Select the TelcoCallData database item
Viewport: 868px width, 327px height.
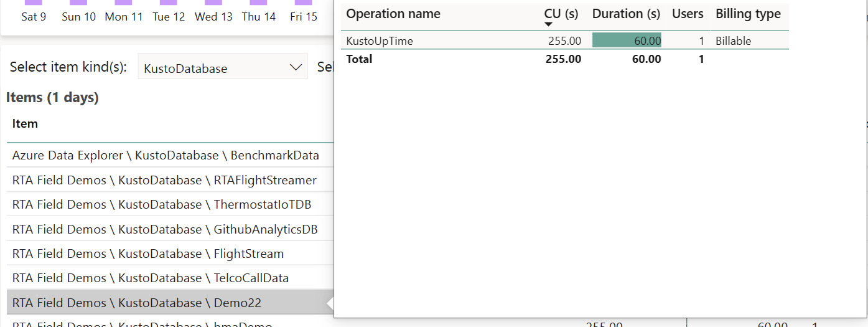click(151, 278)
